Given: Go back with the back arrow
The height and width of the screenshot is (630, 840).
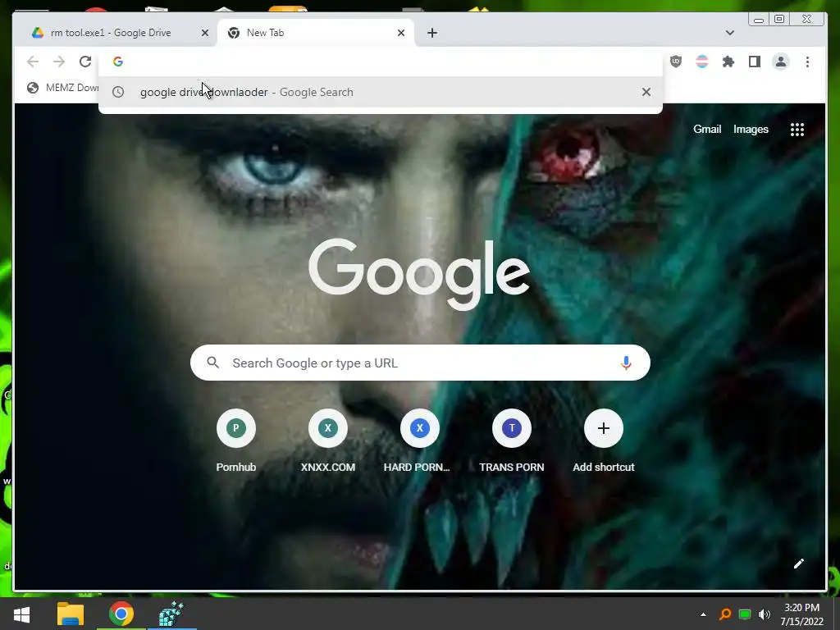Looking at the screenshot, I should pyautogui.click(x=33, y=62).
